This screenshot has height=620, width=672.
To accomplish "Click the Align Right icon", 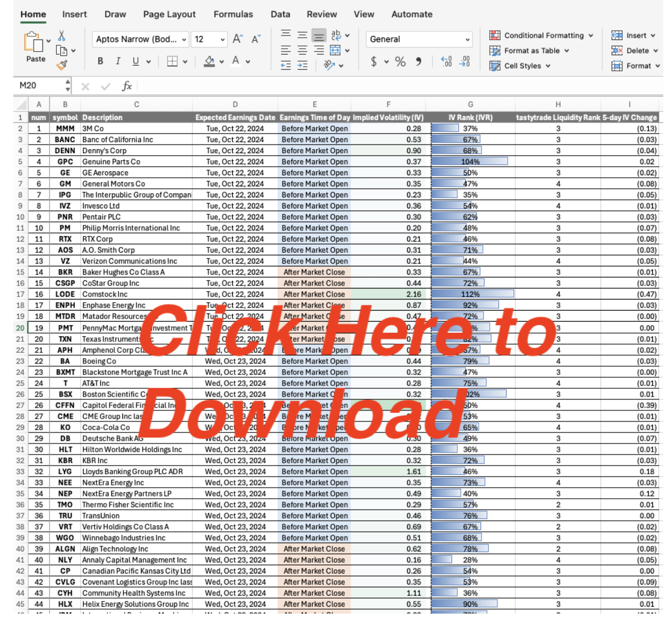I will click(x=319, y=50).
